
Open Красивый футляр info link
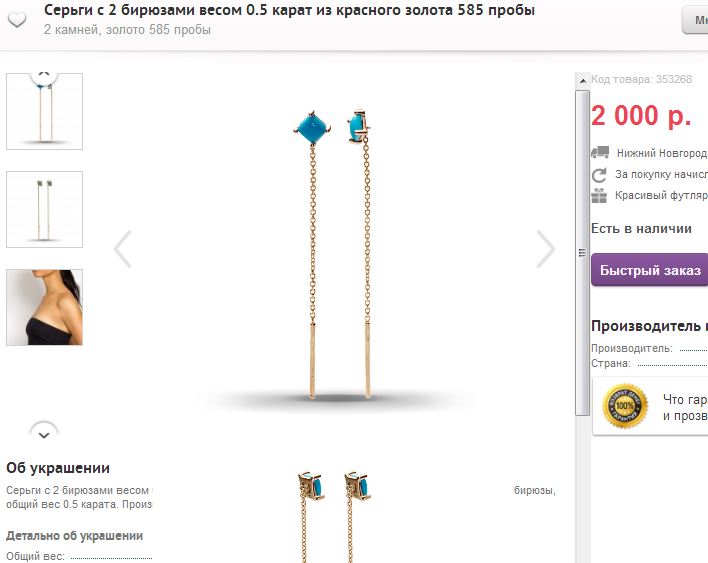click(x=661, y=195)
